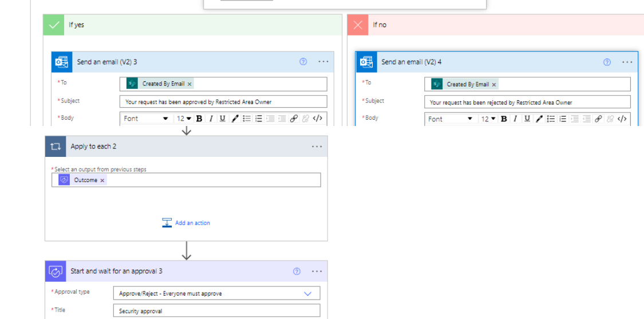The height and width of the screenshot is (319, 644).
Task: Open help for Send an email (V2) 4
Action: 607,62
